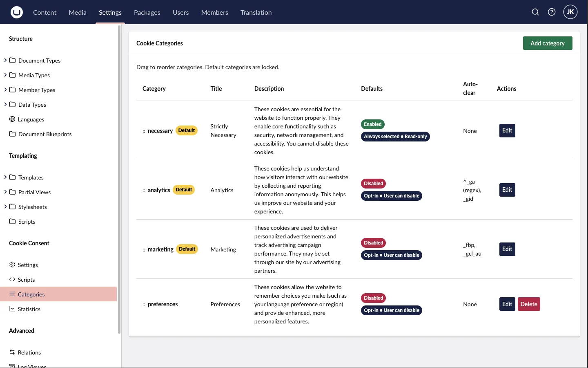Screen dimensions: 588x368
Task: Open the Languages tree item
Action: [x=58, y=119]
